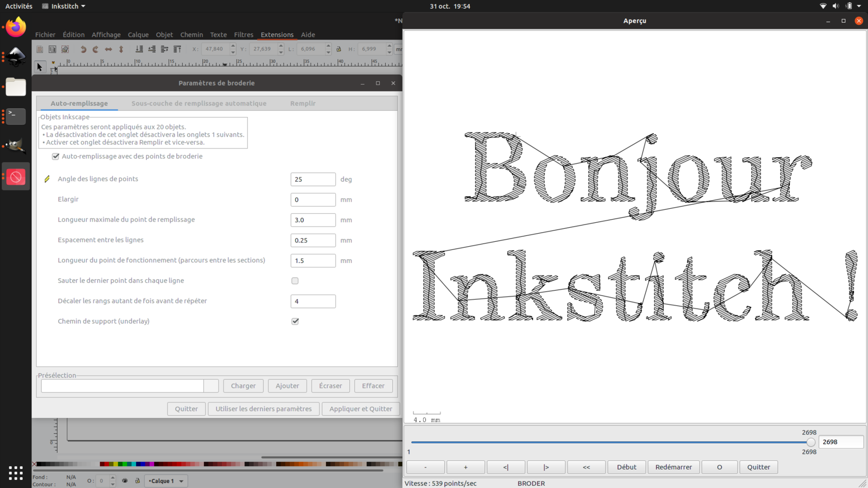Show applications grid in the dock
Image resolution: width=868 pixels, height=488 pixels.
coord(16,473)
